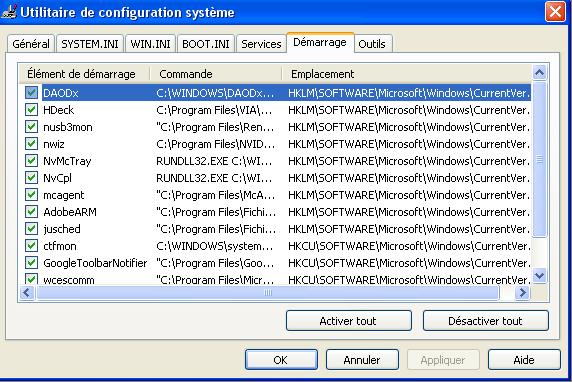This screenshot has width=572, height=382.
Task: Disable the mcagent startup checkbox
Action: 31,195
